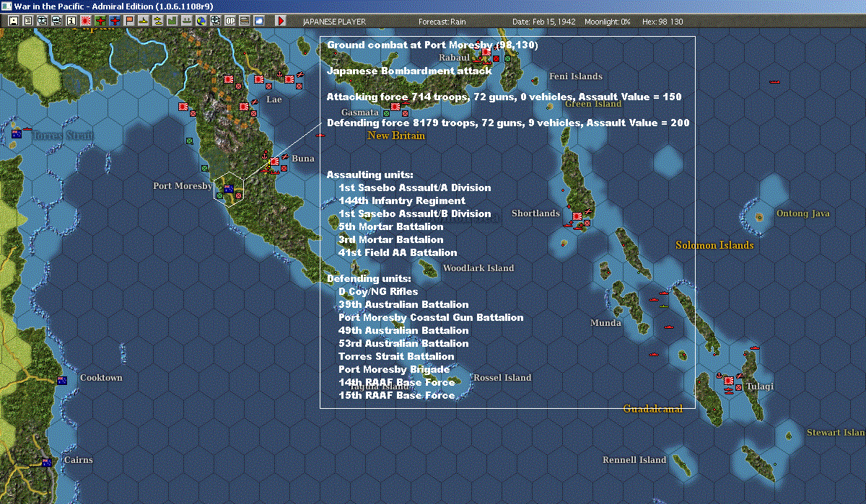Image resolution: width=866 pixels, height=504 pixels.
Task: Click the red play arrow to continue
Action: click(281, 21)
